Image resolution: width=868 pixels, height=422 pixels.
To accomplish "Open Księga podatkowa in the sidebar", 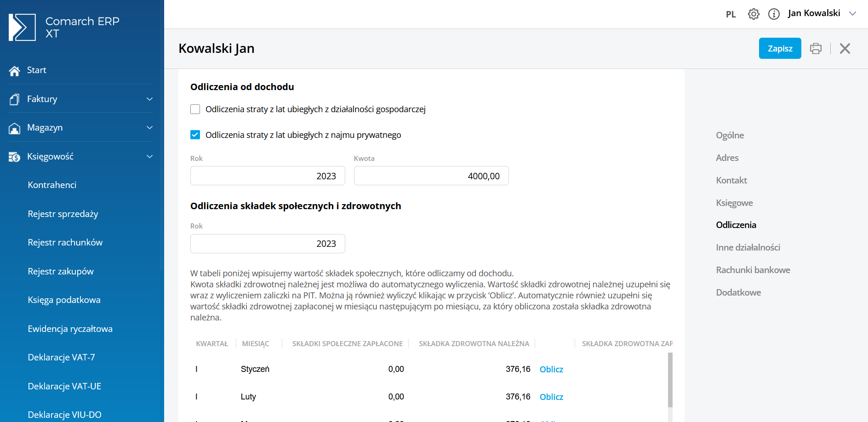I will (64, 300).
